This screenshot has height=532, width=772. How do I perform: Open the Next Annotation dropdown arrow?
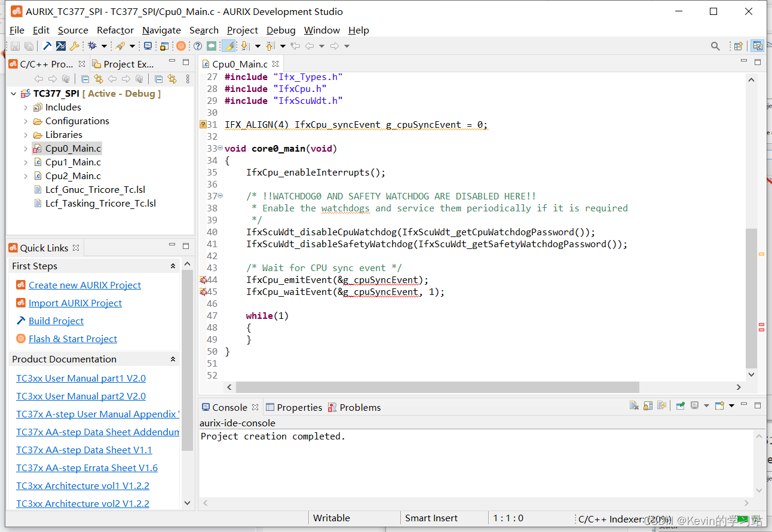[x=258, y=46]
